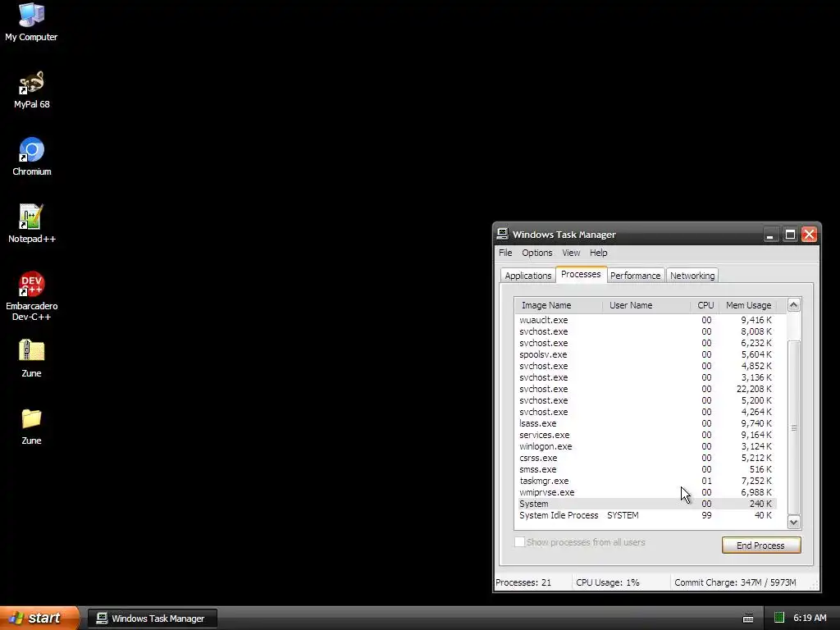Switch to the Applications tab

pos(527,276)
